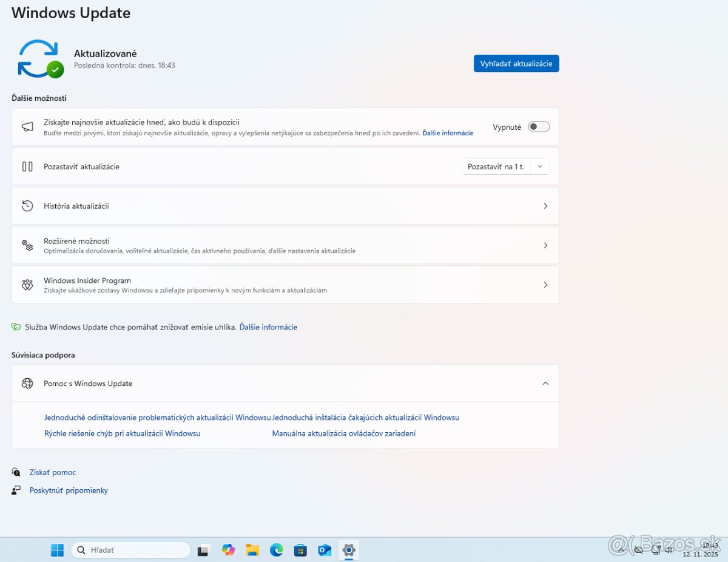The image size is (728, 562).
Task: Click the Pozastaviť aktualizácie pause icon
Action: point(27,166)
